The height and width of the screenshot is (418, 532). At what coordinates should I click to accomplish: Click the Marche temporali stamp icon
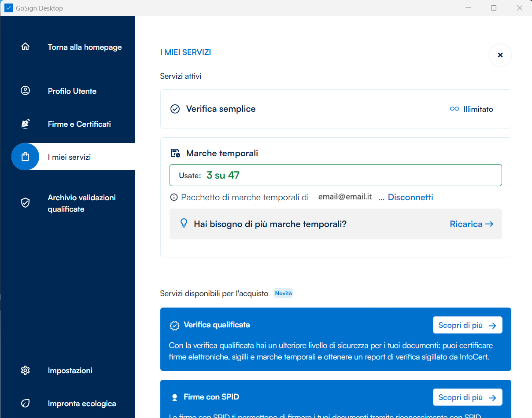175,153
